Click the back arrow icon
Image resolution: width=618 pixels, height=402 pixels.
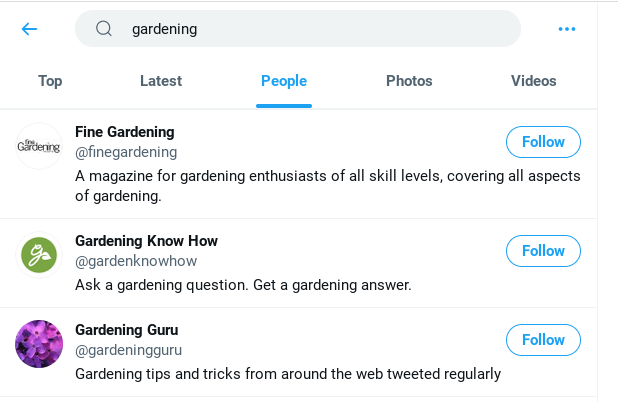pos(29,29)
